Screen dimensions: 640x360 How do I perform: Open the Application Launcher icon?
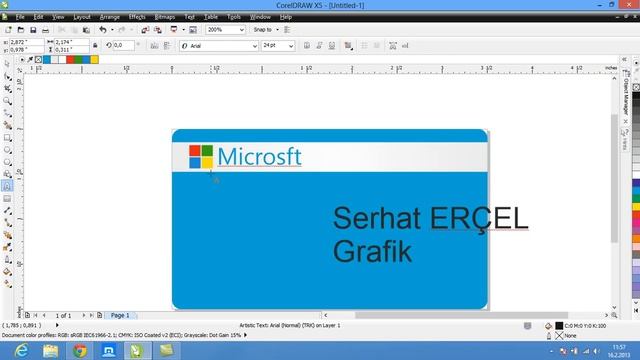pos(174,29)
